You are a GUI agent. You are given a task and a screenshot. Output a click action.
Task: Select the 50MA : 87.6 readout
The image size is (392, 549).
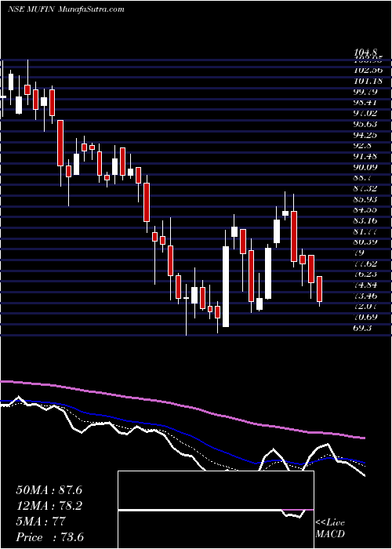click(x=49, y=490)
